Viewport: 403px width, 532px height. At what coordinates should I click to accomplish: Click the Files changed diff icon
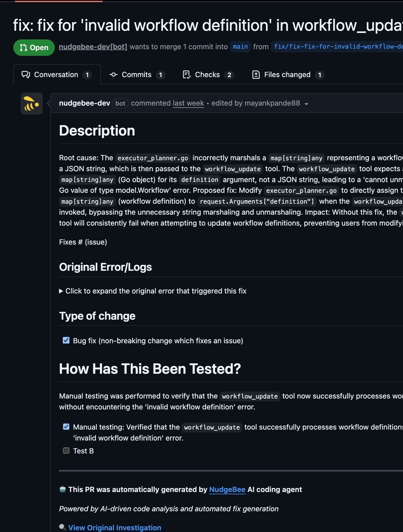coord(256,75)
